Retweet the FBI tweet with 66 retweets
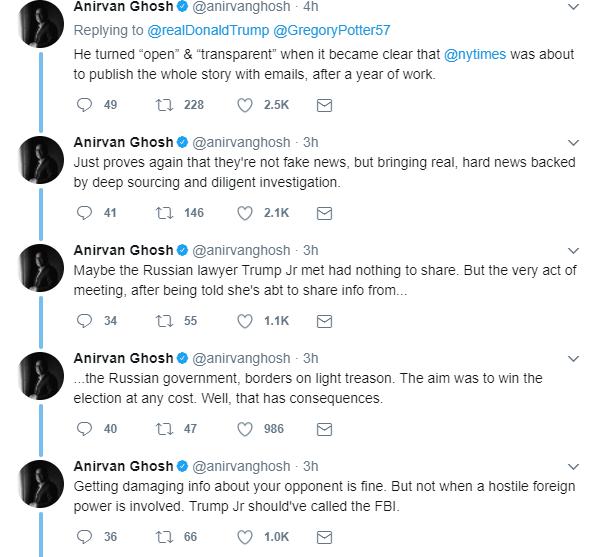This screenshot has height=557, width=603. (164, 537)
